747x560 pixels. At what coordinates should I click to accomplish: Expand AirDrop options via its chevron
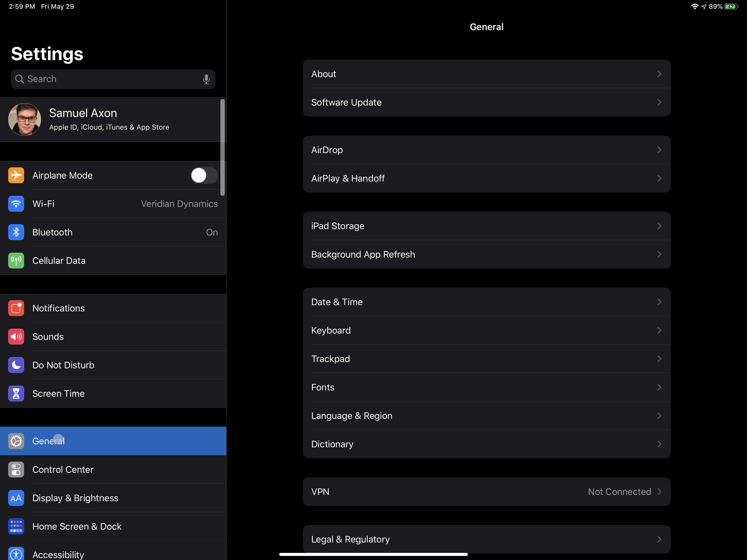659,150
